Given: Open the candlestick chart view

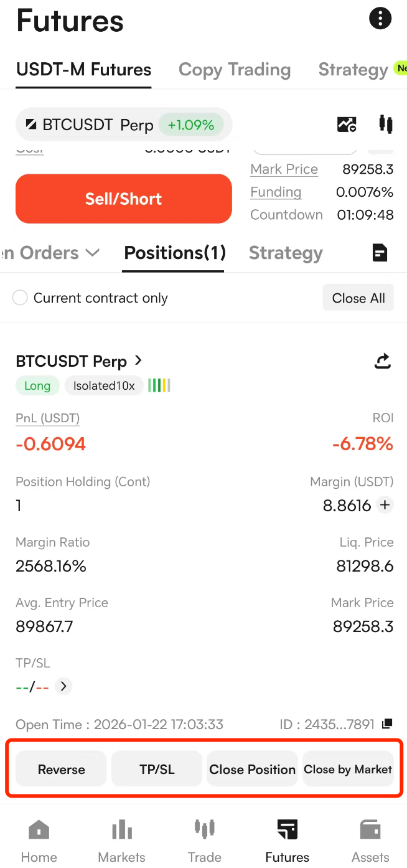Looking at the screenshot, I should [386, 125].
